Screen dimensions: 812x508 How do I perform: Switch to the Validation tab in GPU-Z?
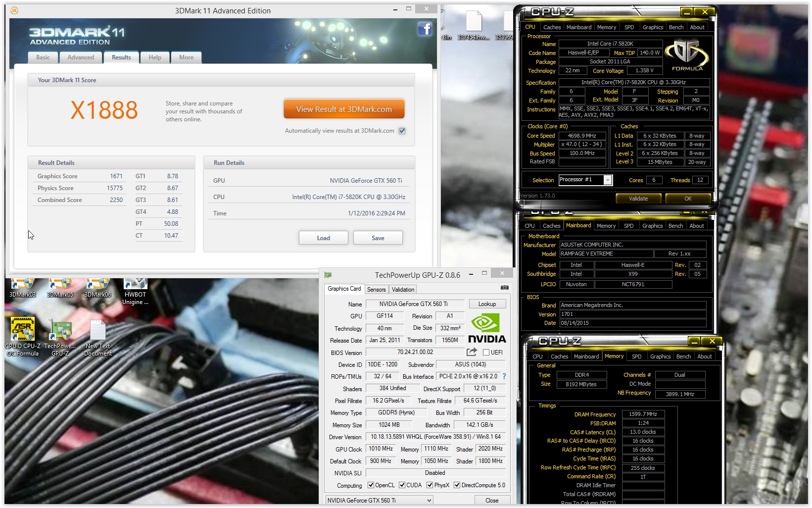(x=403, y=290)
